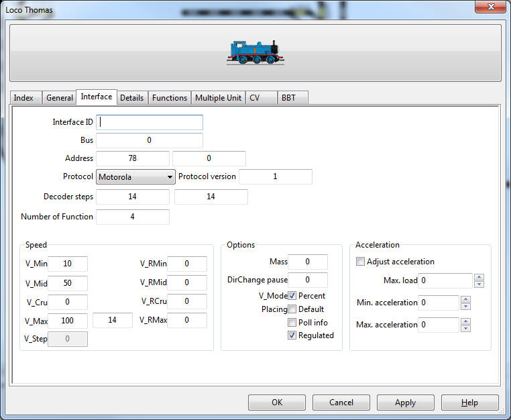Click the Cancel button
This screenshot has height=420, width=511.
(x=341, y=403)
